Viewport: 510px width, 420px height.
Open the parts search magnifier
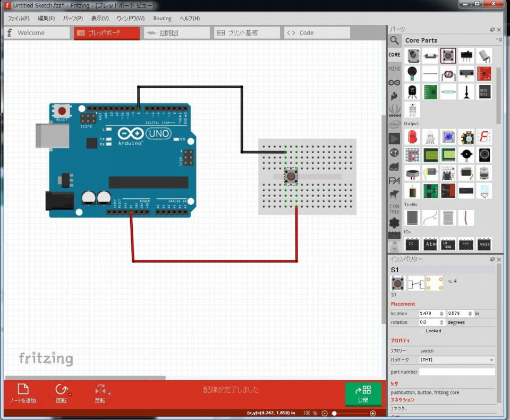pyautogui.click(x=394, y=40)
